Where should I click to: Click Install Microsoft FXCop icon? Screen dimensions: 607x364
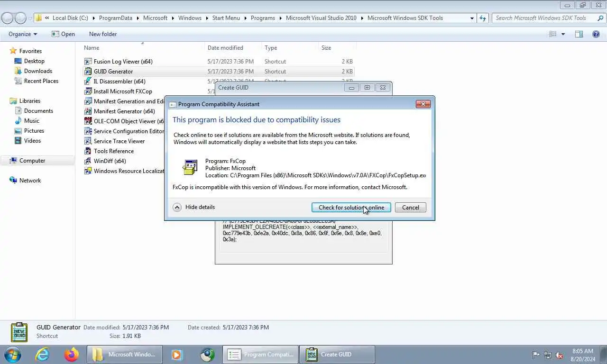click(x=88, y=91)
